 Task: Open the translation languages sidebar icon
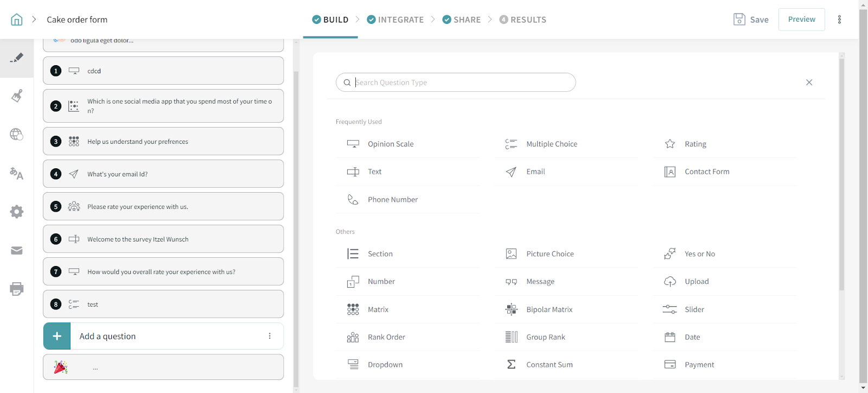coord(17,174)
